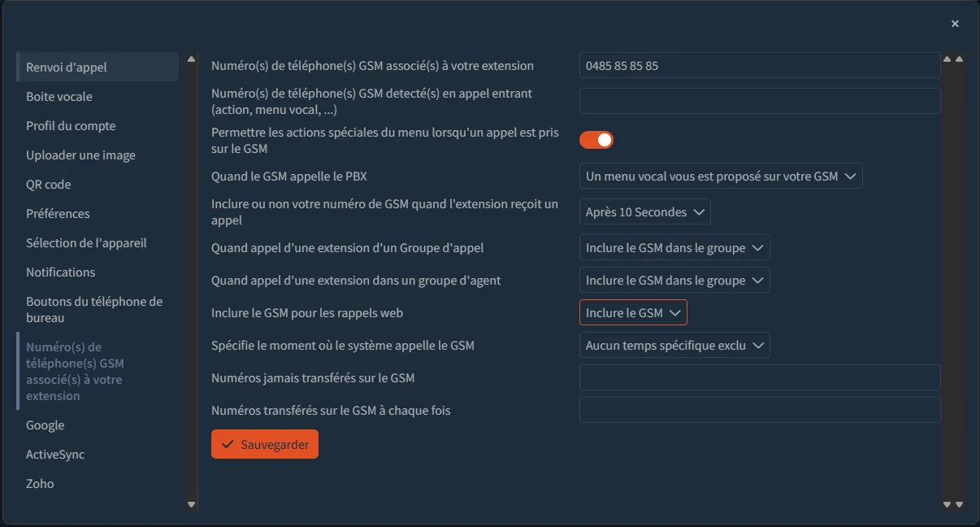The image size is (980, 527).
Task: Open the ActiveSync section
Action: pos(98,454)
